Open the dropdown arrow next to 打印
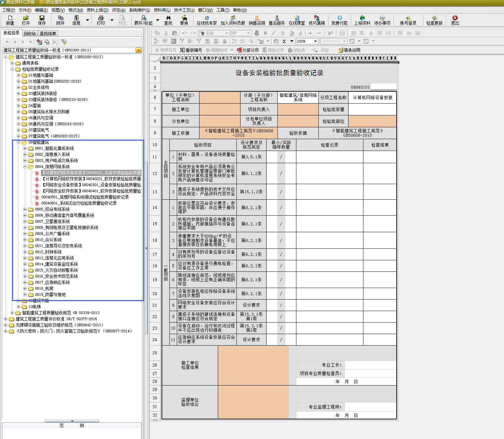The width and height of the screenshot is (504, 439). 112,20
